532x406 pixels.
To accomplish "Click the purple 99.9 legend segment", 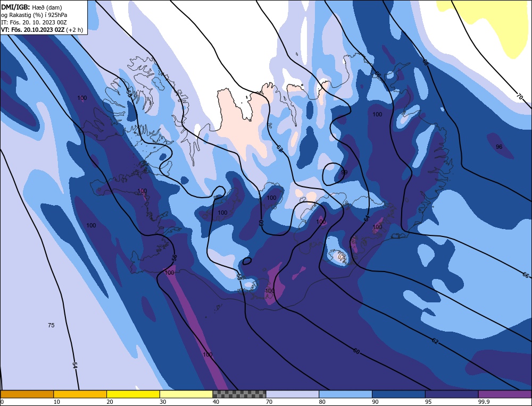I will pyautogui.click(x=505, y=394).
